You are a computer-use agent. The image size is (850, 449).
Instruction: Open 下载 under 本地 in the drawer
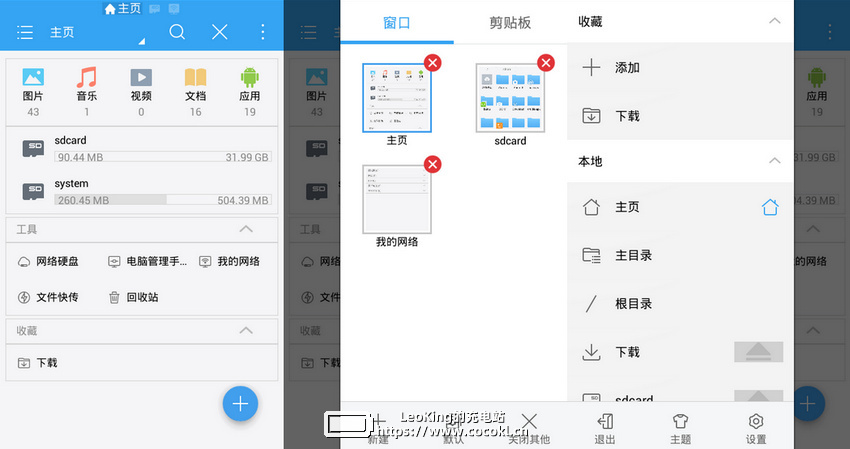[x=680, y=352]
